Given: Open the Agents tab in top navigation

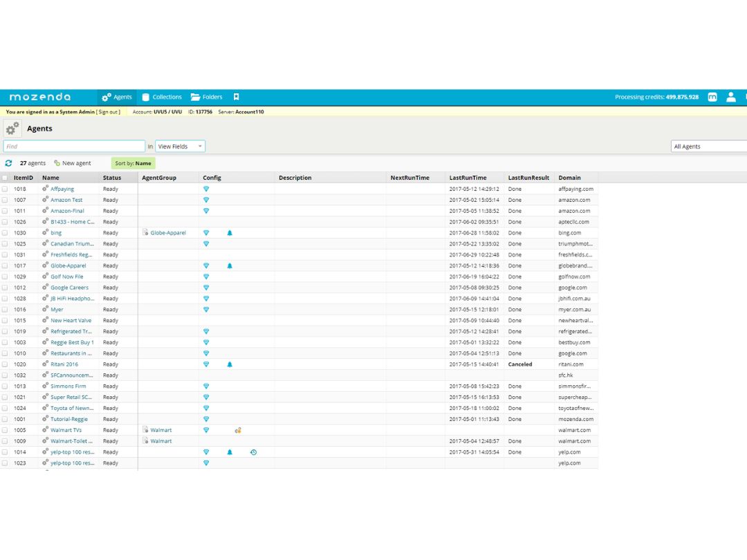Looking at the screenshot, I should click(117, 97).
